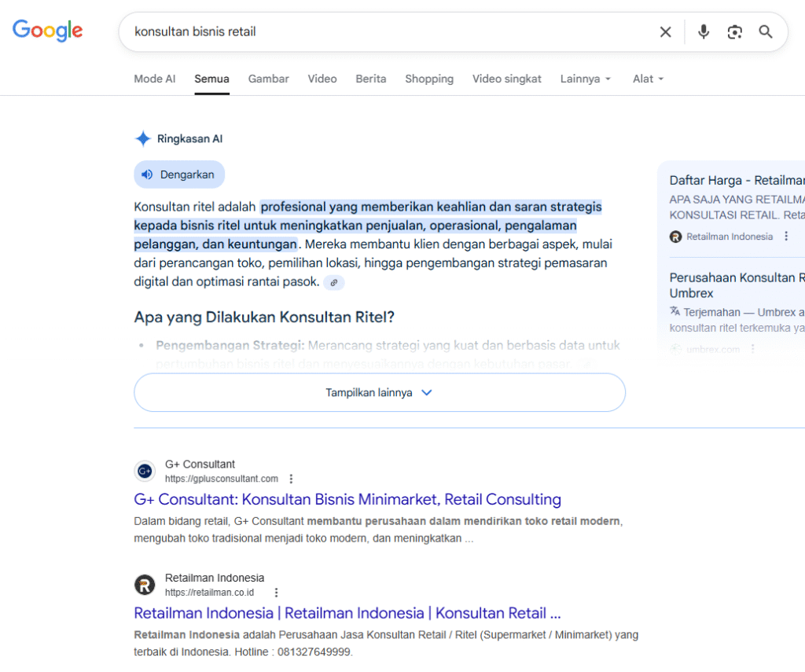Clear the search box with X icon

[x=665, y=31]
